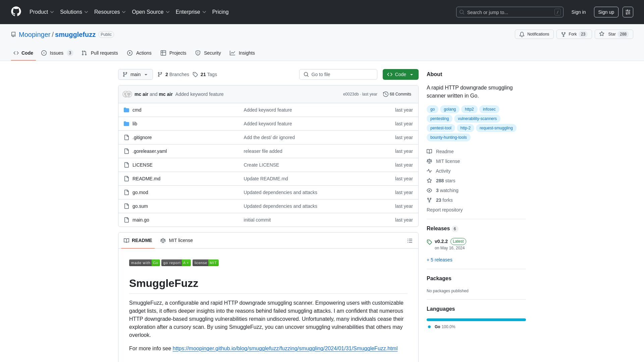
Task: Click the book icon next to Readme in About
Action: (x=429, y=152)
